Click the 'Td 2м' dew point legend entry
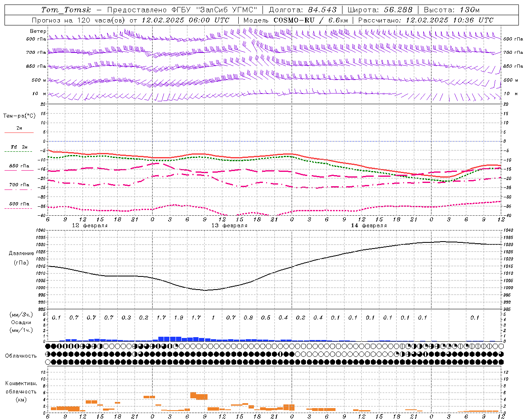Screen dimensions: 525x420 pyautogui.click(x=19, y=147)
